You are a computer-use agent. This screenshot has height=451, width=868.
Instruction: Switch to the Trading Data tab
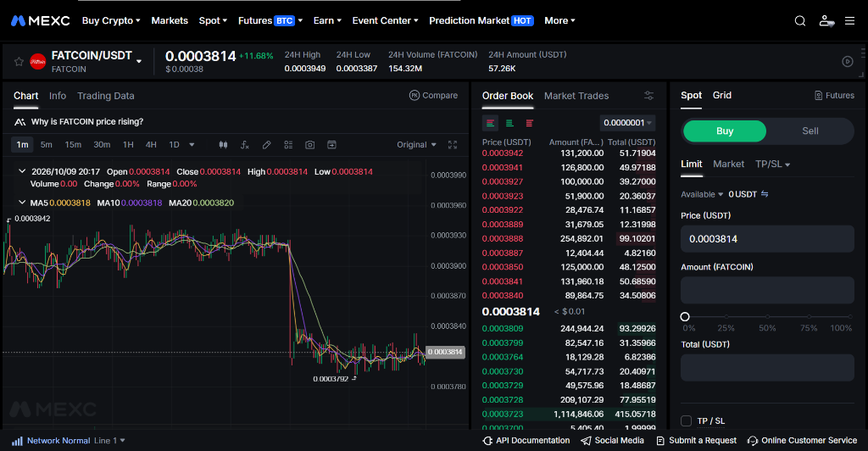tap(106, 96)
